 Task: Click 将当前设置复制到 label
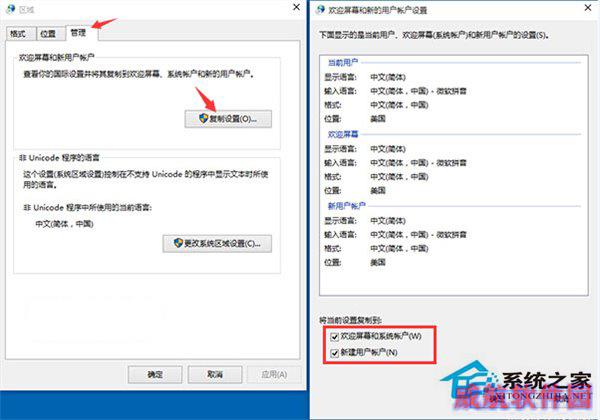tap(351, 320)
